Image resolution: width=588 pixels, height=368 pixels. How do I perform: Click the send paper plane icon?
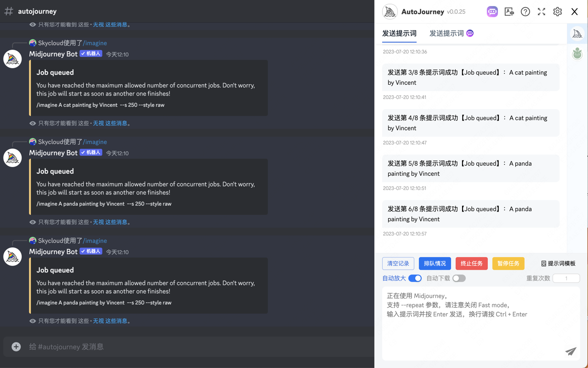571,351
